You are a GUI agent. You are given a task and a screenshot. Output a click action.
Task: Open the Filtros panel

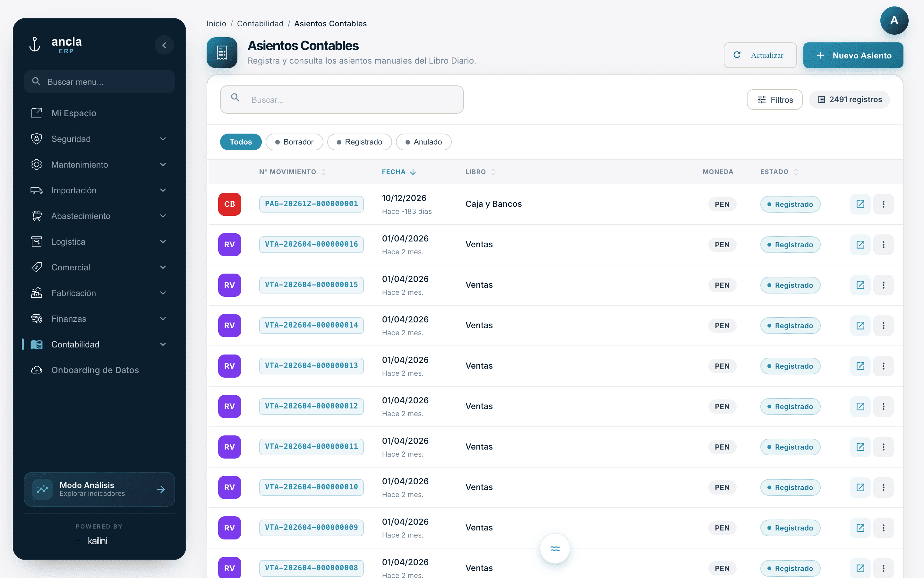click(775, 100)
